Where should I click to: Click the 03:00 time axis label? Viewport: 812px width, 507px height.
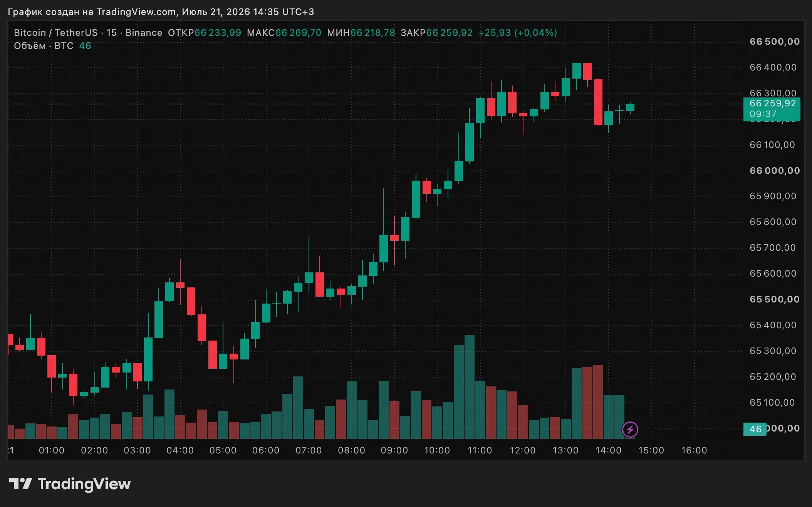[x=137, y=450]
